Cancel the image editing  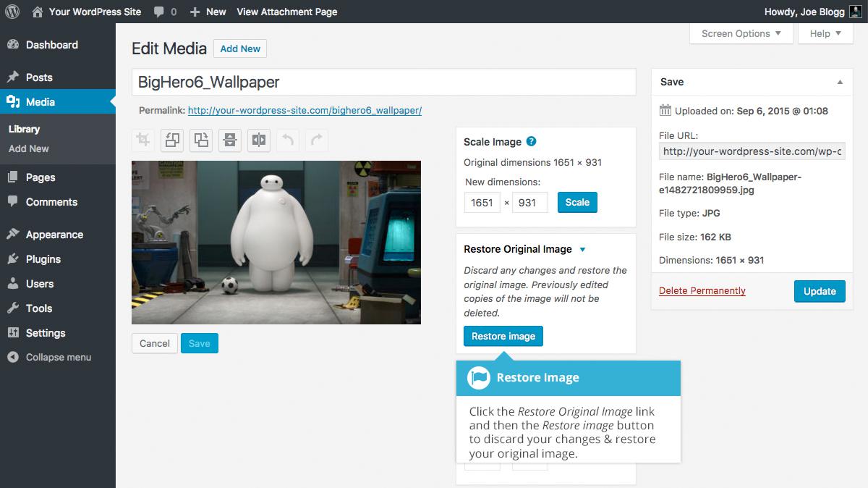pyautogui.click(x=155, y=343)
